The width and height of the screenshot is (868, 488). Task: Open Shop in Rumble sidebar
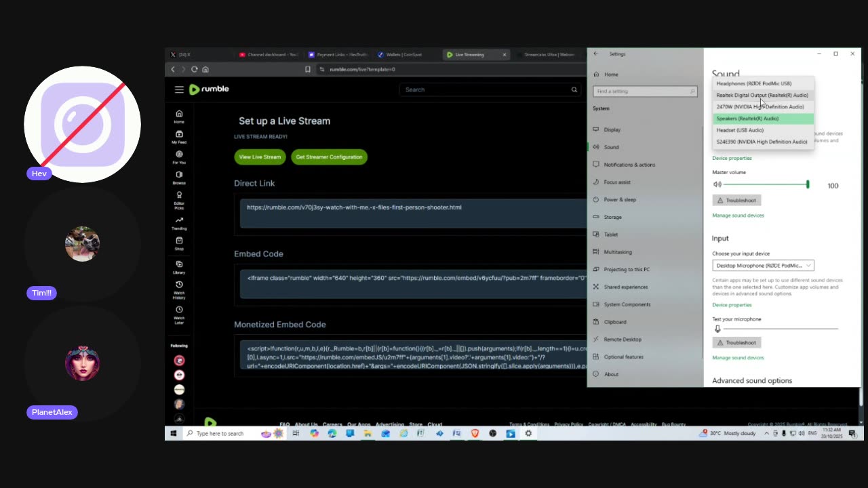[x=179, y=244]
